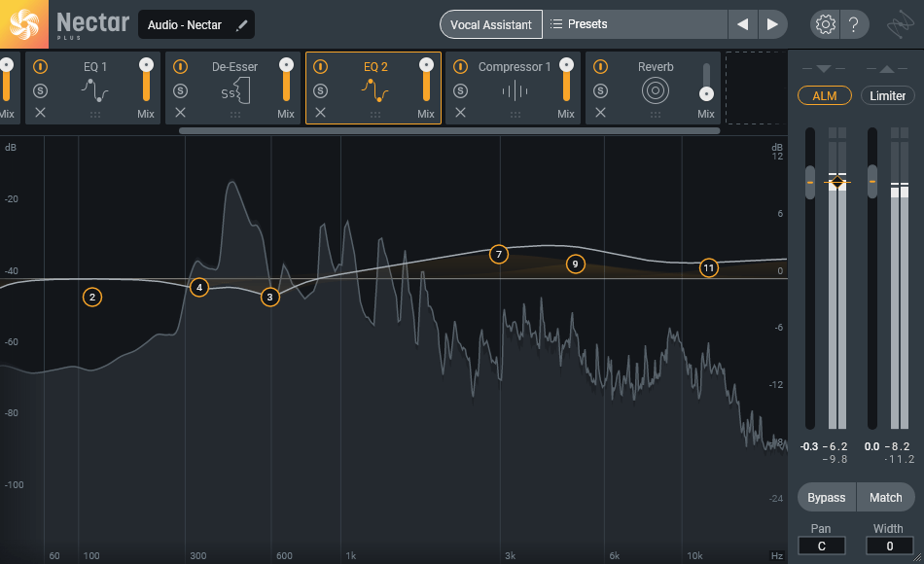Solo the Reverb module
This screenshot has height=564, width=924.
600,90
